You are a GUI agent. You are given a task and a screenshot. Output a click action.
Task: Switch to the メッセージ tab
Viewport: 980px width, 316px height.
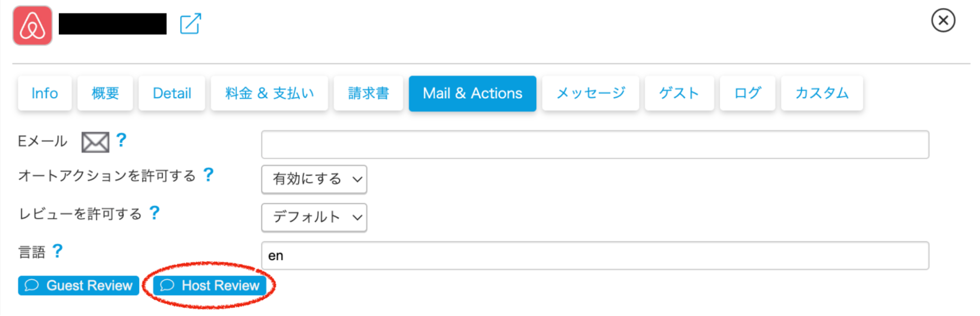click(x=590, y=93)
